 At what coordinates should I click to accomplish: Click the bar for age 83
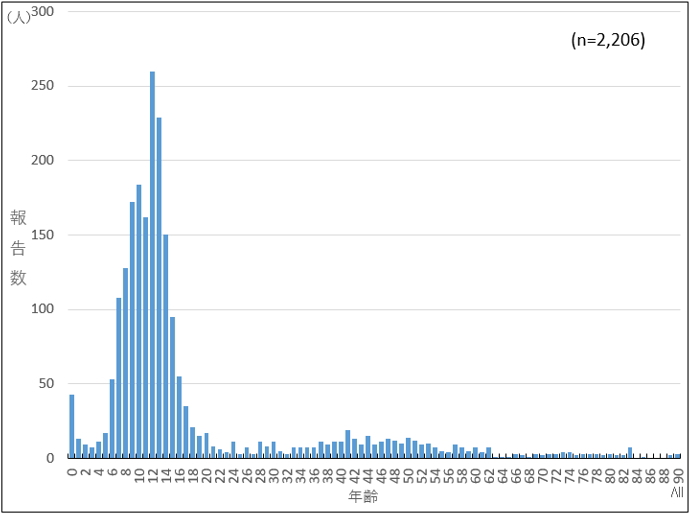click(x=630, y=452)
